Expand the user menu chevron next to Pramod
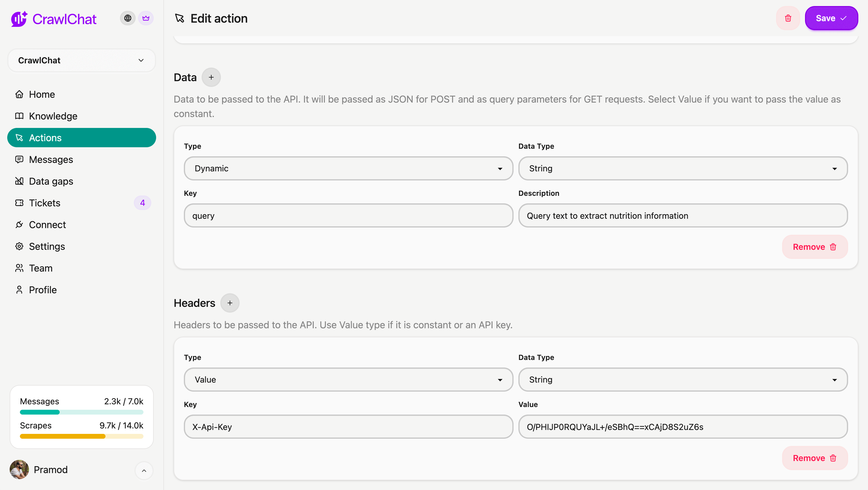Screen dimensions: 868x490 [x=144, y=470]
